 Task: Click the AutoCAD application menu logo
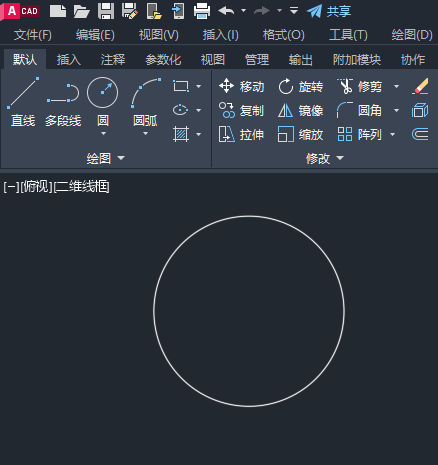pos(21,11)
